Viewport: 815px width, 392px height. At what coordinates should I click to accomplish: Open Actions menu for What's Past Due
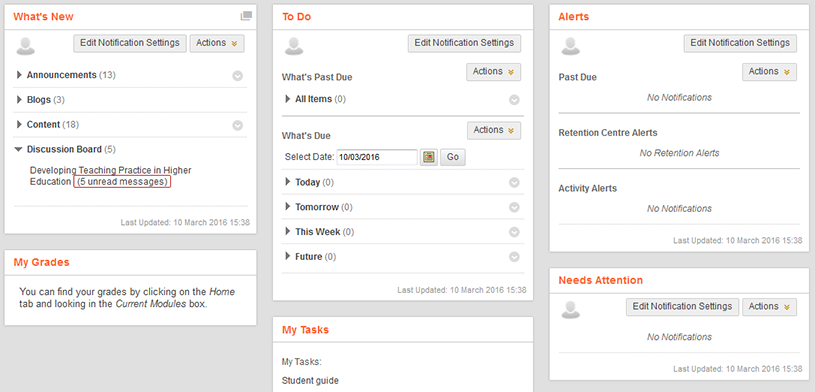point(493,72)
